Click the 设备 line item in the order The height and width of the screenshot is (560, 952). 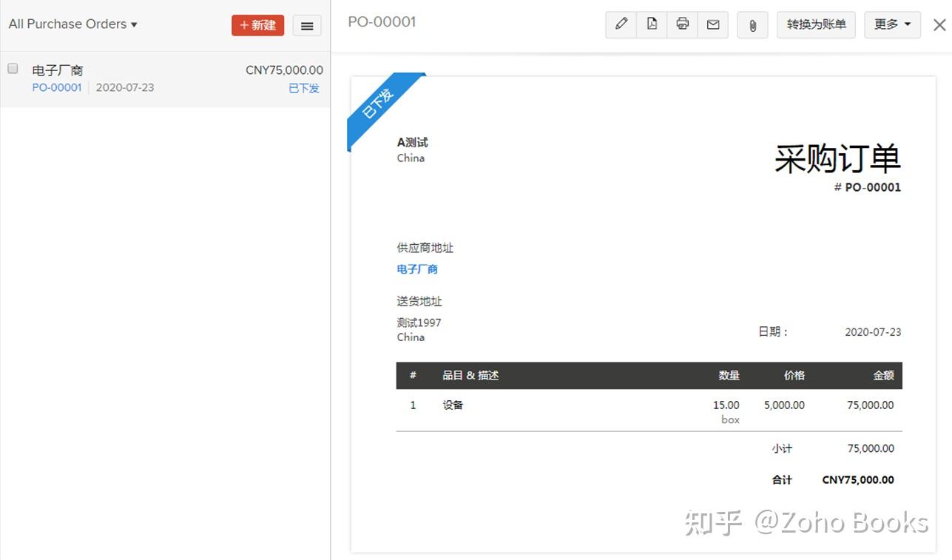tap(453, 405)
